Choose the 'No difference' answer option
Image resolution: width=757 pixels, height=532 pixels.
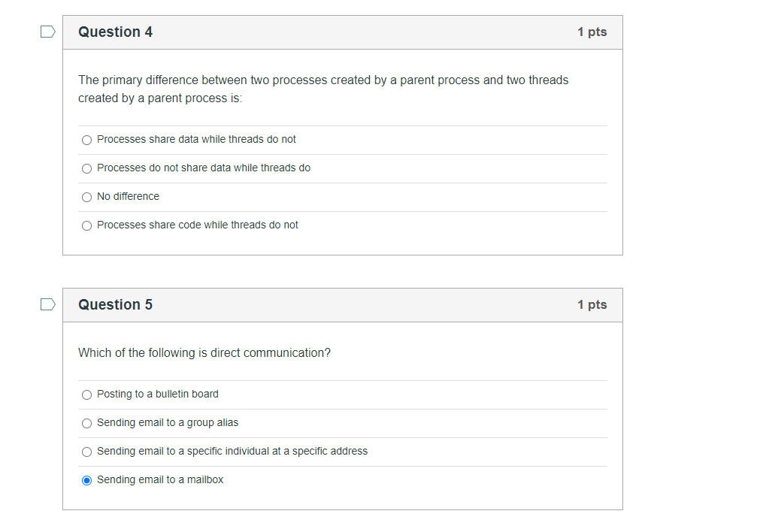point(86,197)
